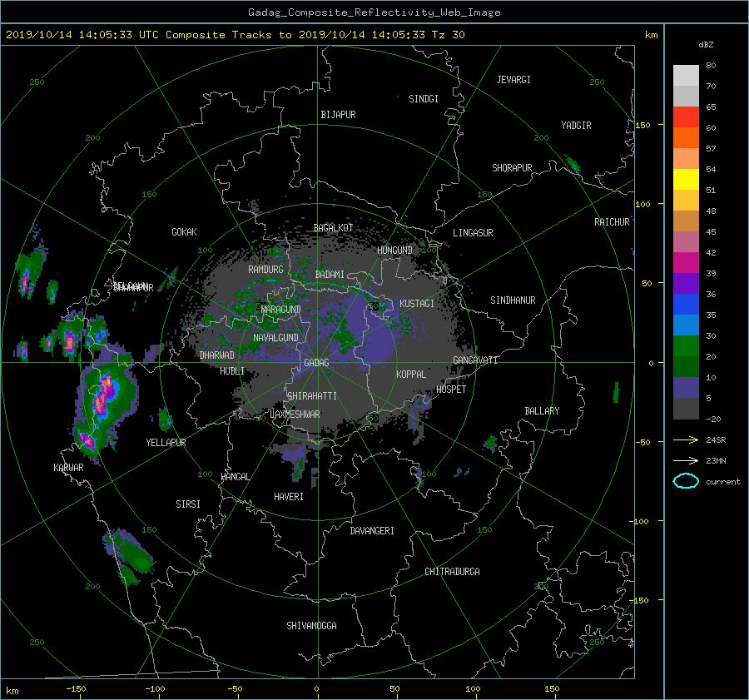
Task: Click the HOSPET city label
Action: click(x=451, y=390)
